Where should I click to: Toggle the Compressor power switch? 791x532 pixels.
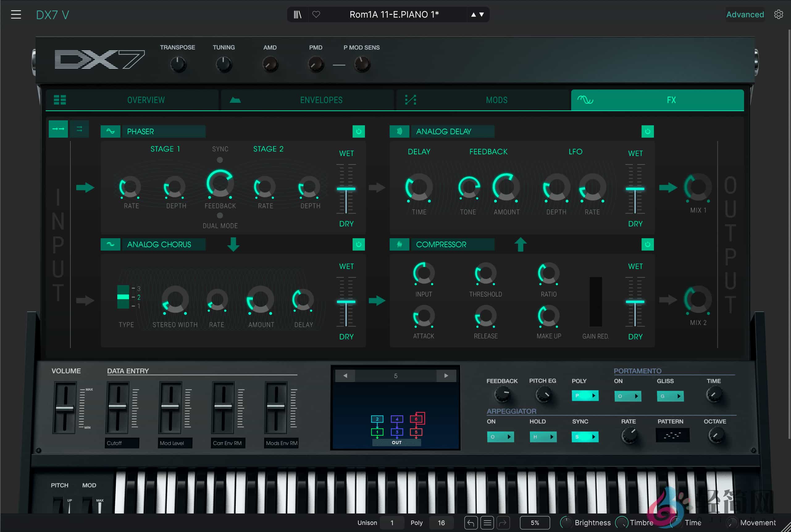pos(648,244)
